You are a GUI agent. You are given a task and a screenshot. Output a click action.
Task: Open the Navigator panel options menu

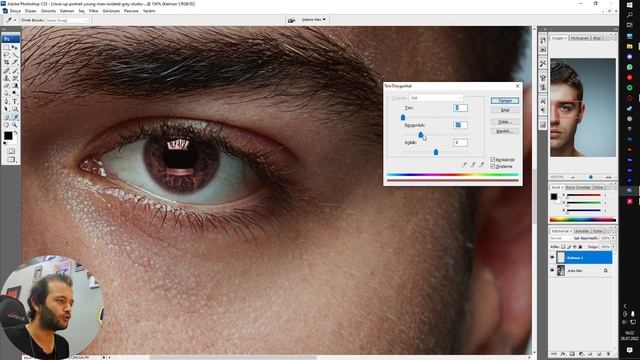613,38
